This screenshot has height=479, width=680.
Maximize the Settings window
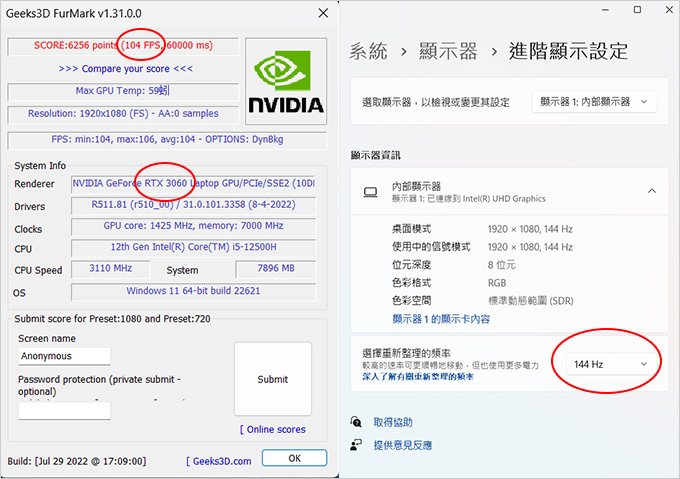point(637,10)
